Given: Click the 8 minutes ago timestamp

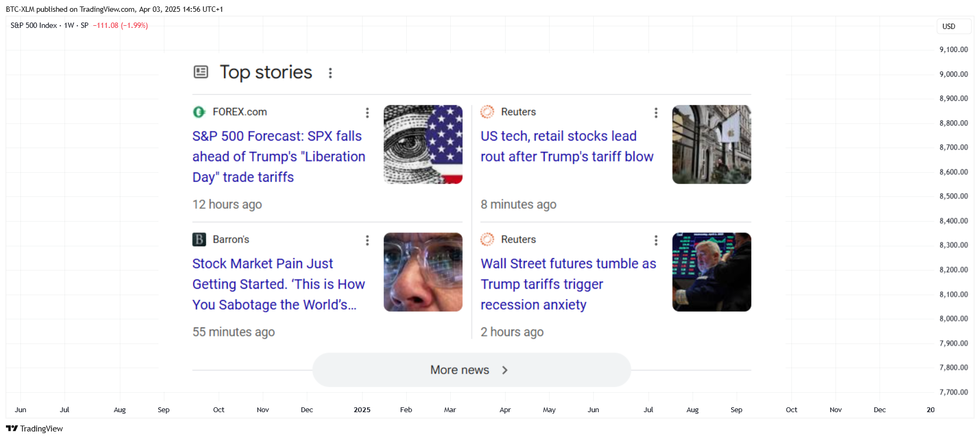Looking at the screenshot, I should pyautogui.click(x=518, y=204).
